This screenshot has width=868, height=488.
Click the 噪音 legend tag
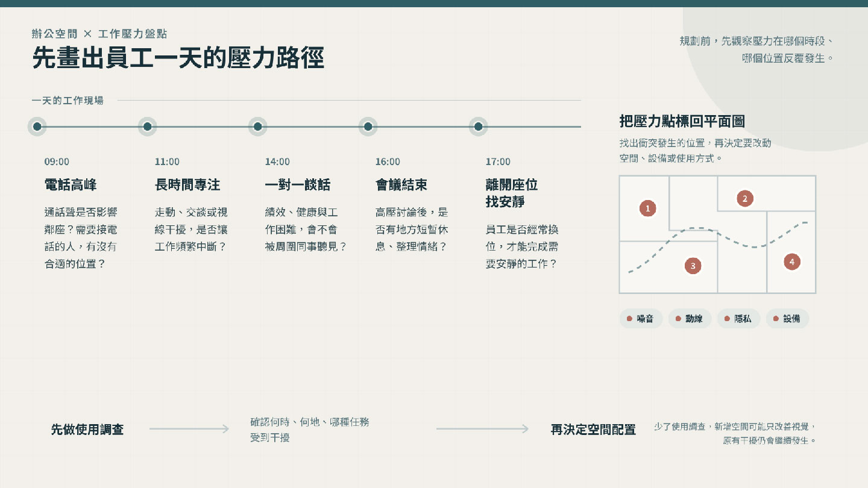point(641,319)
